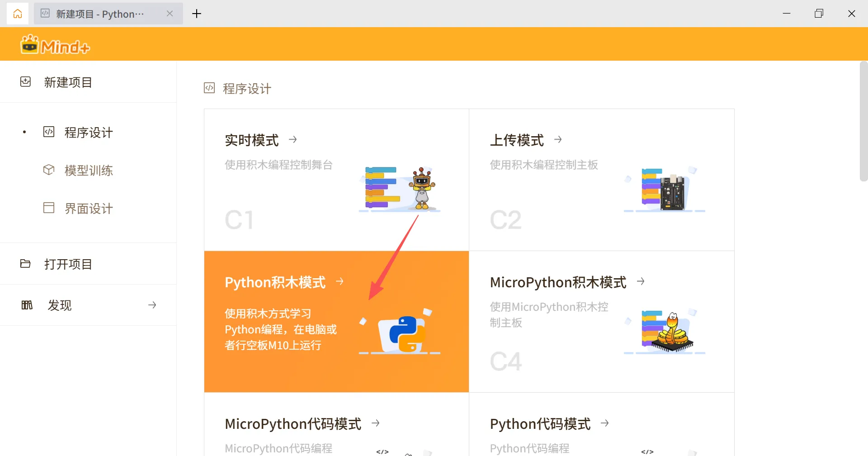This screenshot has height=456, width=868.
Task: Click the home icon in the tab bar
Action: (x=18, y=14)
